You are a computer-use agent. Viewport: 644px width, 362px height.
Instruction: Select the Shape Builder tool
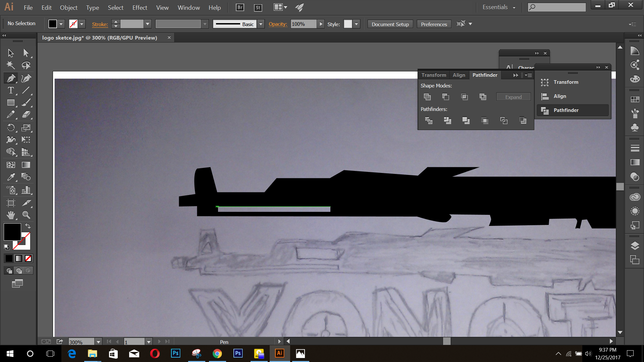coord(11,152)
